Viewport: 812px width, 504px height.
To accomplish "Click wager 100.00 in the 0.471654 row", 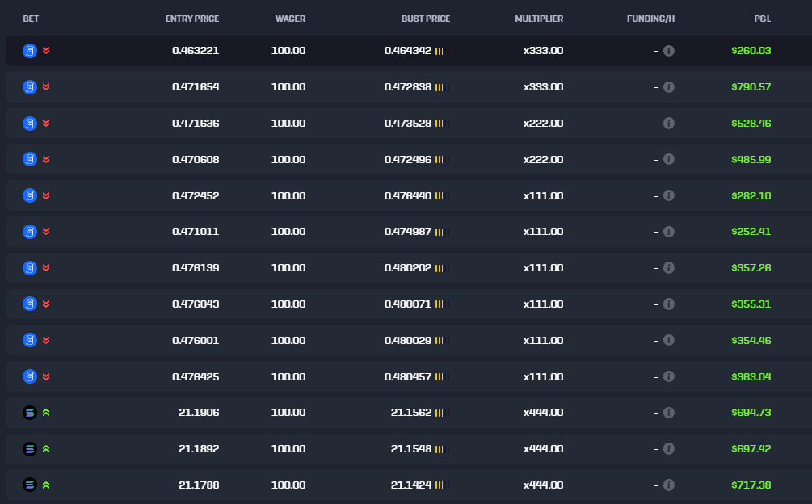I will (288, 87).
